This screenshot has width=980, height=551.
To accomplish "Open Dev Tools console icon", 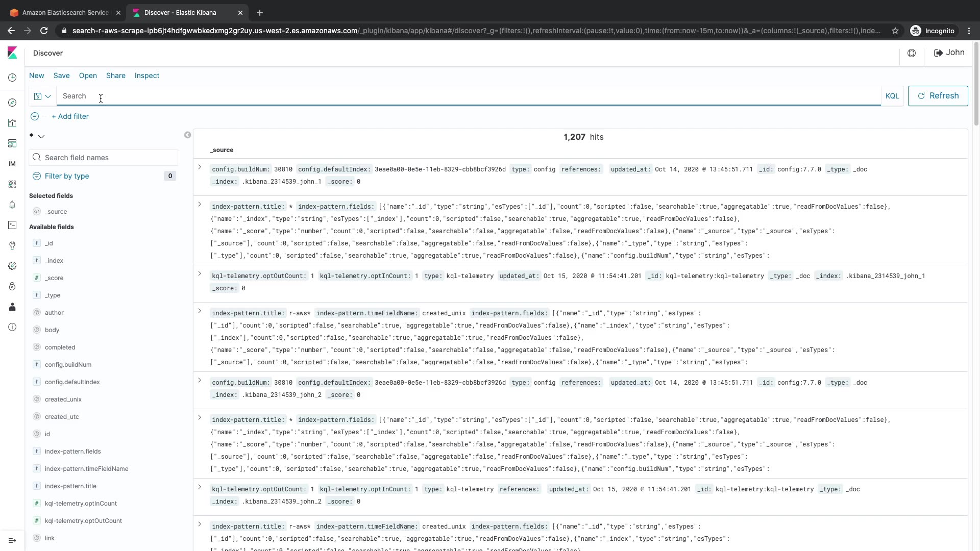I will [12, 225].
